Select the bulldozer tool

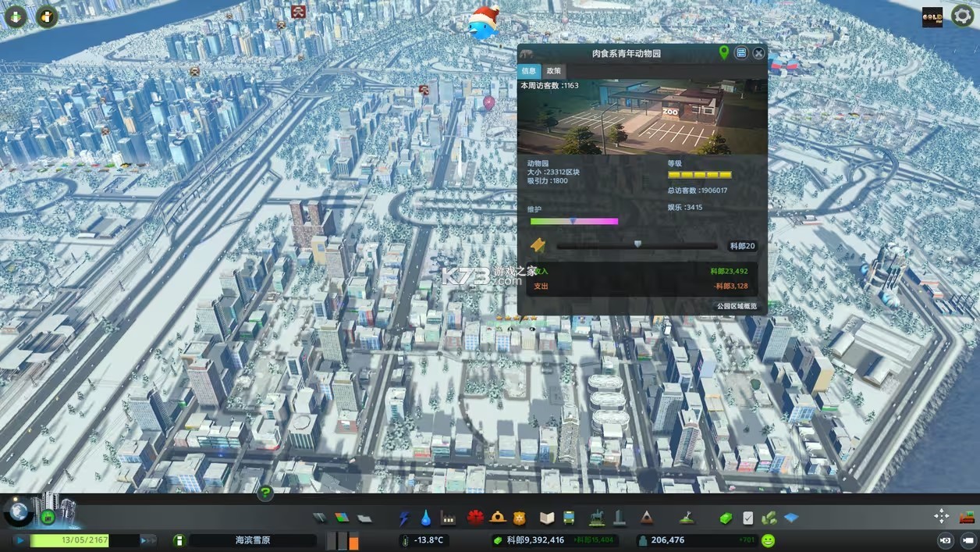(x=968, y=517)
